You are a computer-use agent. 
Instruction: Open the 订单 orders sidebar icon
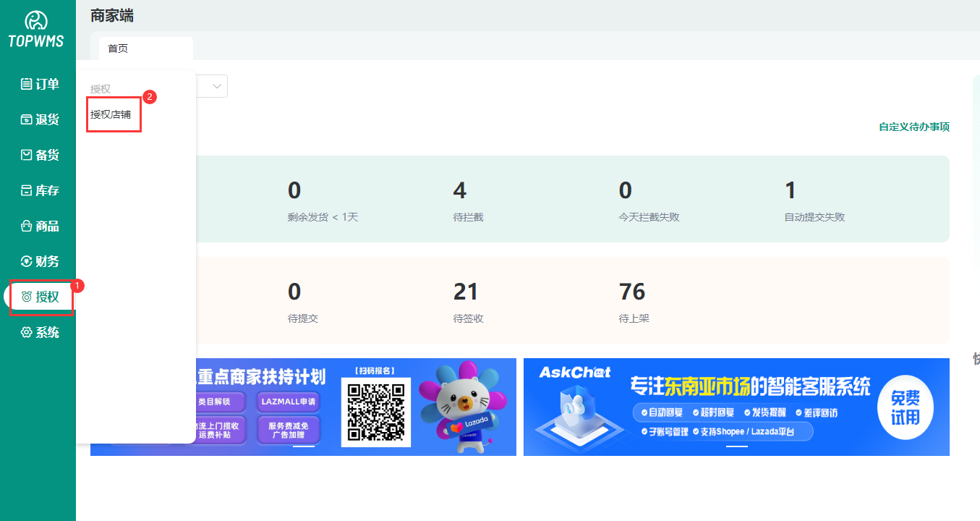pos(27,84)
